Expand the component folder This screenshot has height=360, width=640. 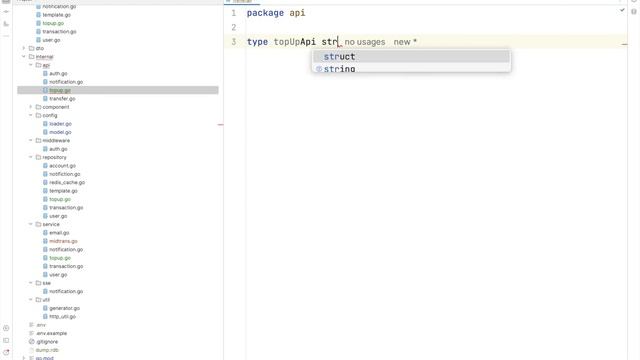tap(31, 107)
